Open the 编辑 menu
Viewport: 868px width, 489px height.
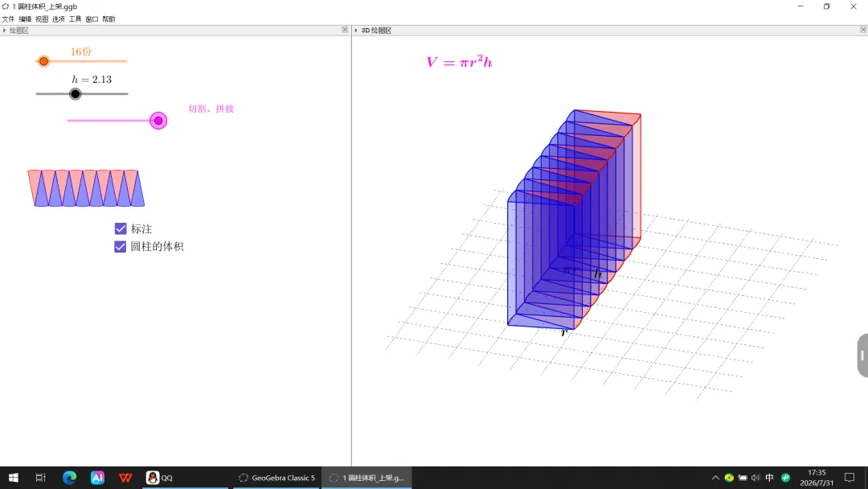click(25, 18)
